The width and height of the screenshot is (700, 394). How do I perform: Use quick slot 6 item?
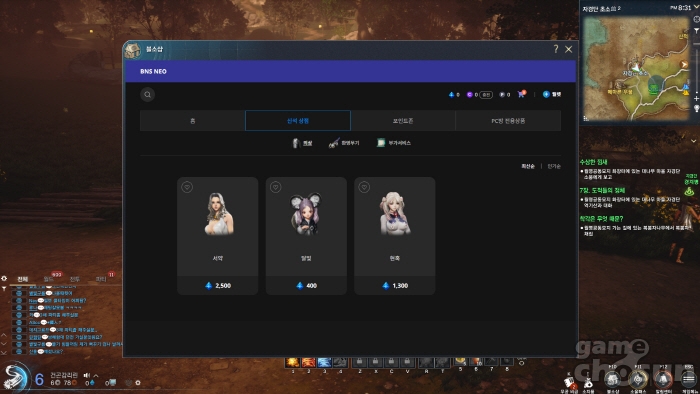coord(476,361)
